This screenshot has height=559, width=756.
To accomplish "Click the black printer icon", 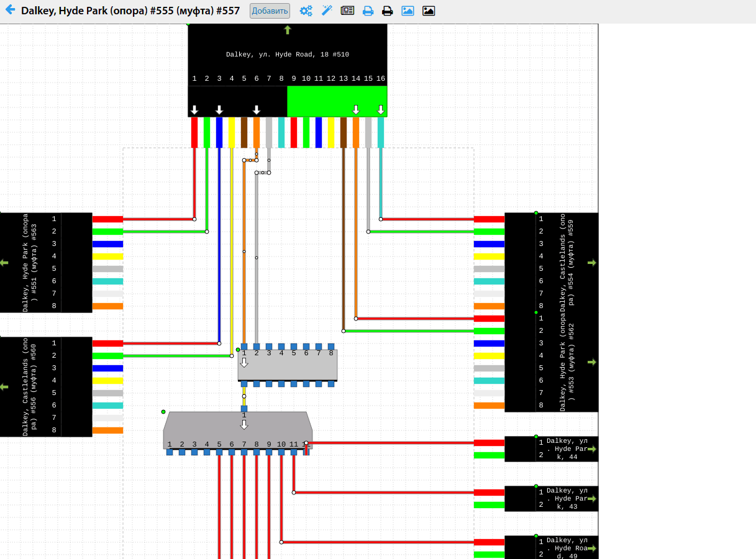I will point(388,11).
